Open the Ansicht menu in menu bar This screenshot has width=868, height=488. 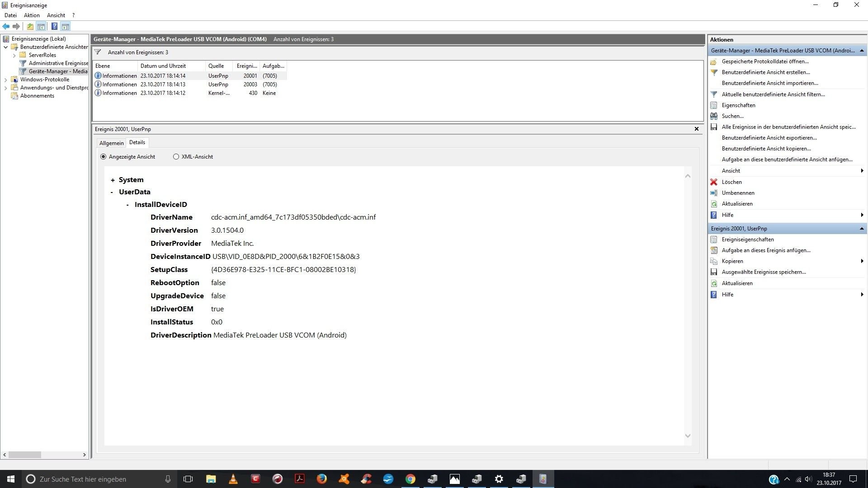[56, 15]
